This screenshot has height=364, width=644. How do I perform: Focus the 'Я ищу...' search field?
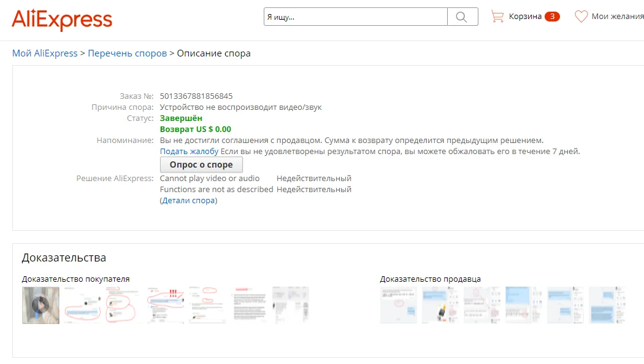click(356, 17)
